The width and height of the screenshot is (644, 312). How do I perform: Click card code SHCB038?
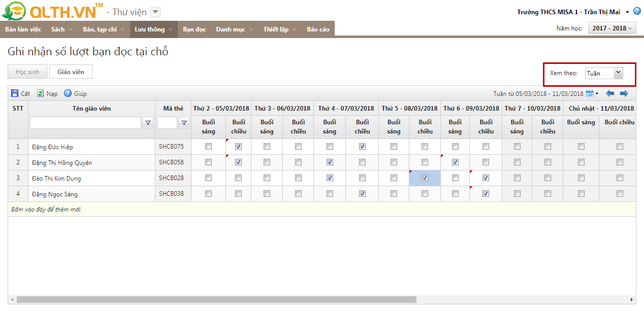[x=171, y=194]
